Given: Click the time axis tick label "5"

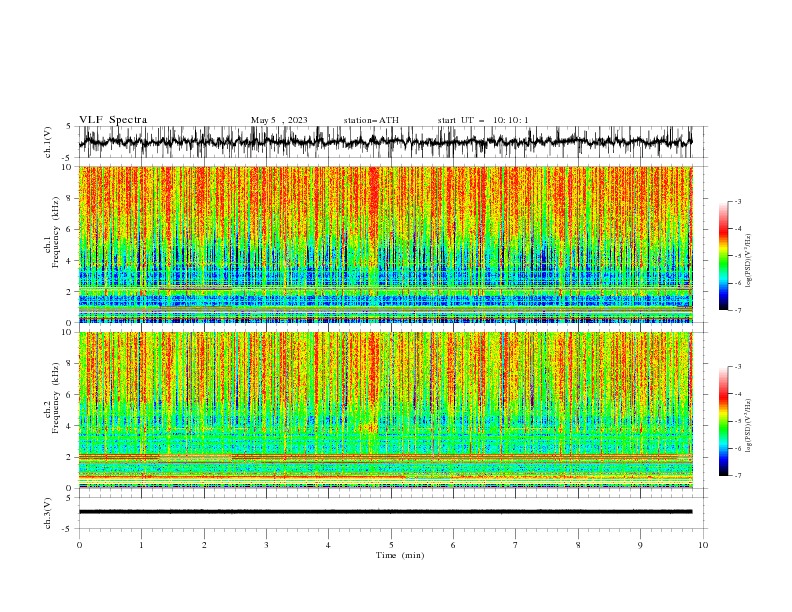Looking at the screenshot, I should click(x=391, y=545).
